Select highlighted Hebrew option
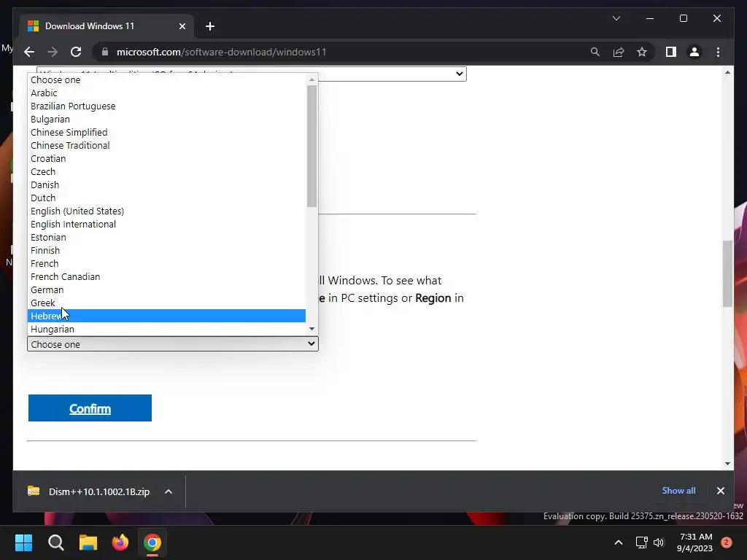Viewport: 747px width, 560px height. (166, 316)
